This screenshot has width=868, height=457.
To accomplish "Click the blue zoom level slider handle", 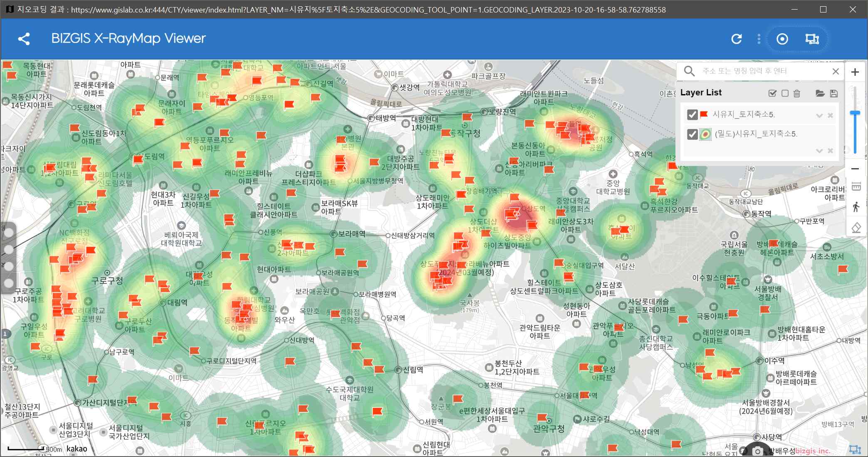I will (855, 113).
